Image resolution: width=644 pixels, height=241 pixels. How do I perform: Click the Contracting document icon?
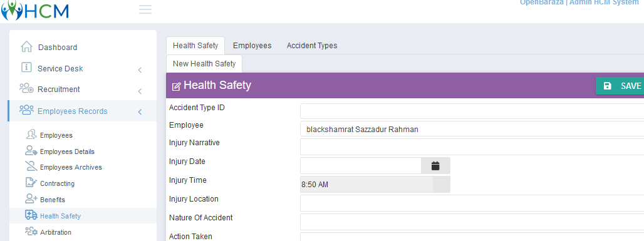coord(31,183)
